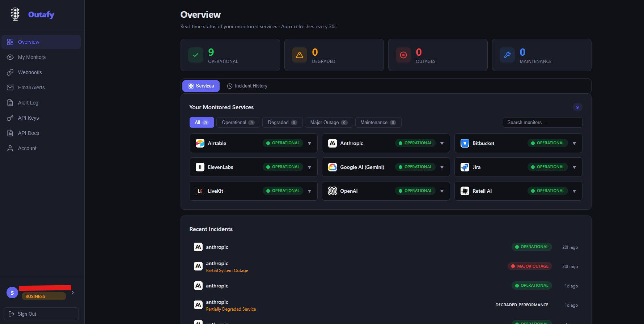Expand the Bitbucket service dropdown arrow
The image size is (644, 324).
click(x=575, y=144)
